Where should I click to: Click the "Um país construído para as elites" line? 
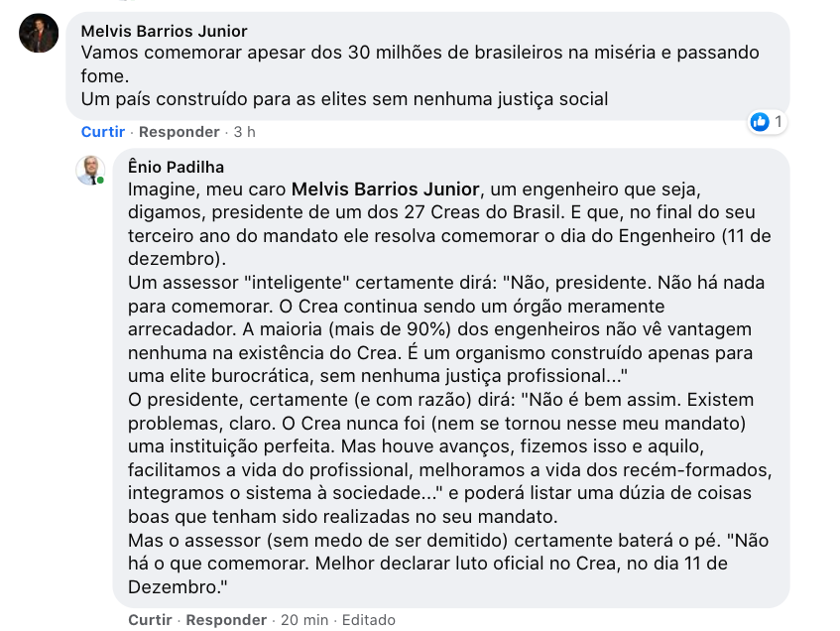344,99
